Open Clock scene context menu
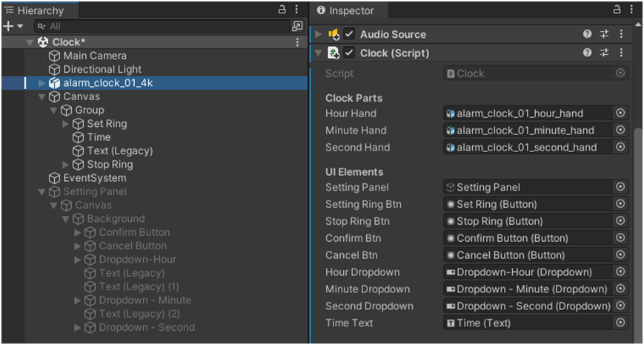Image resolution: width=644 pixels, height=345 pixels. tap(297, 42)
